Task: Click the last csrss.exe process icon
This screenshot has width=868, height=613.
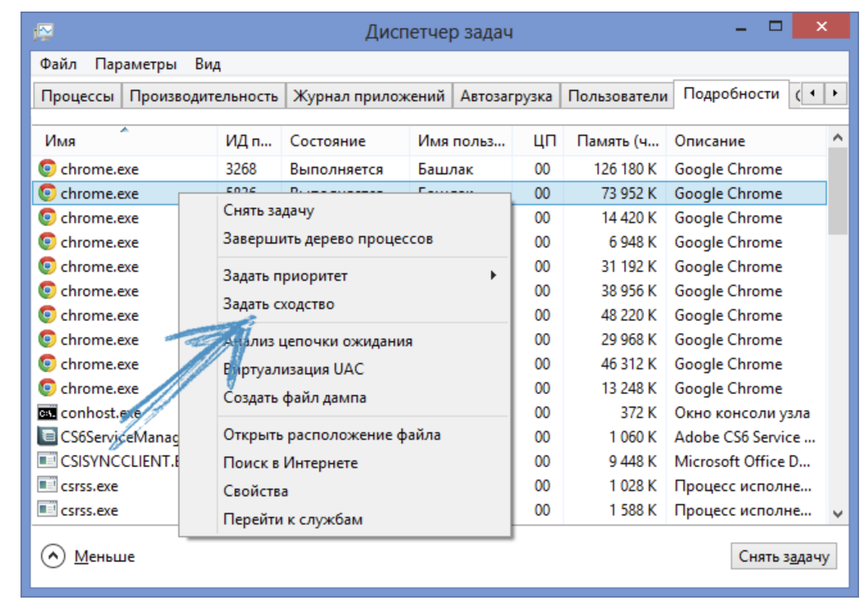Action: click(x=47, y=510)
